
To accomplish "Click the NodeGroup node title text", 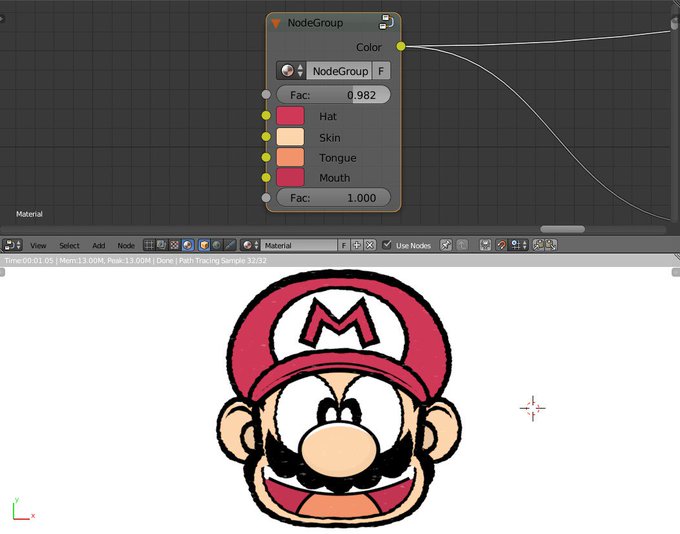I will point(315,23).
